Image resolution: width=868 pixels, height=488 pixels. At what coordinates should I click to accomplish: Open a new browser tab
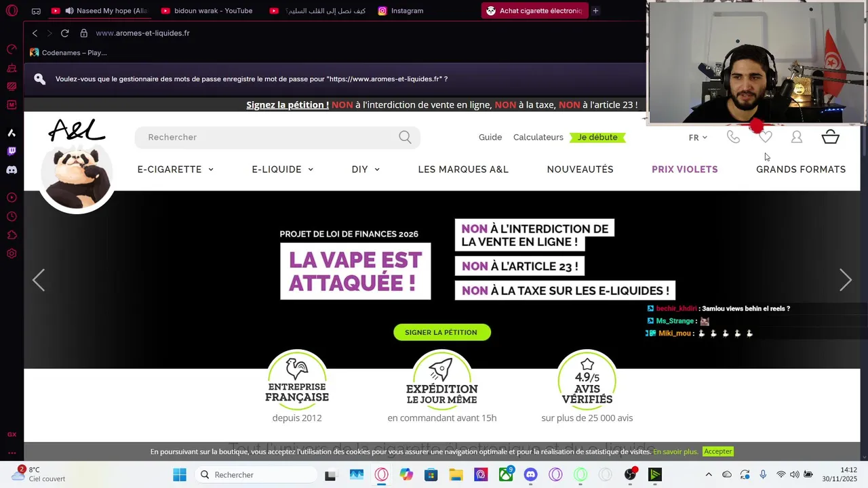(595, 11)
